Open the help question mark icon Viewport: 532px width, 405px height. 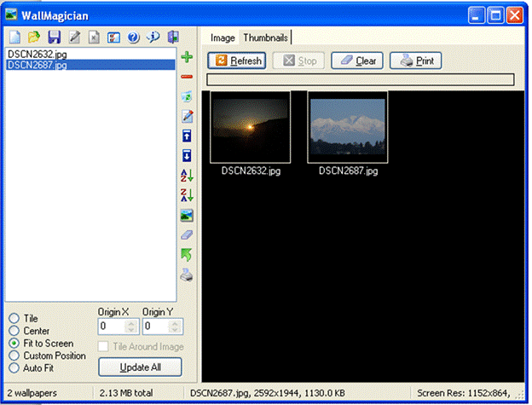(132, 38)
